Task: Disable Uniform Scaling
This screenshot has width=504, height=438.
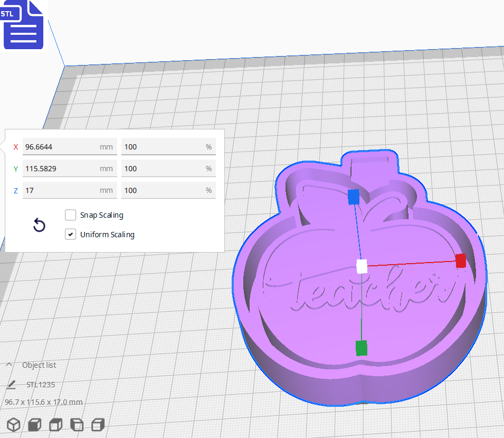Action: click(70, 234)
